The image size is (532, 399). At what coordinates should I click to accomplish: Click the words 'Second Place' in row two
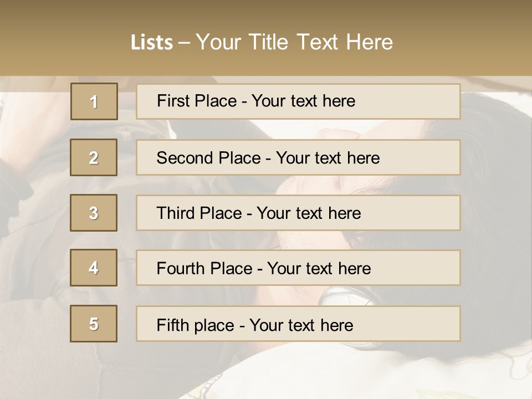click(x=208, y=158)
